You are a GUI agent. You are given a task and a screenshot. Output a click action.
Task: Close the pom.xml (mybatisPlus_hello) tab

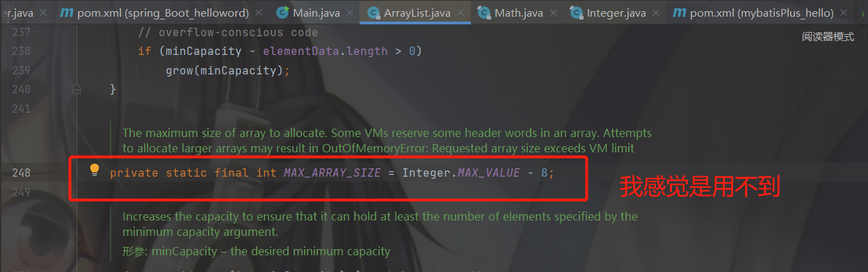point(844,13)
